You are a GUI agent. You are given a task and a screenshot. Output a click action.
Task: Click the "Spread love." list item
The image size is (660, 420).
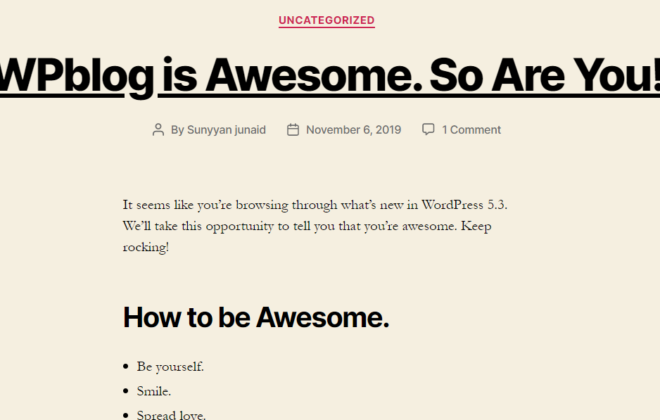171,415
